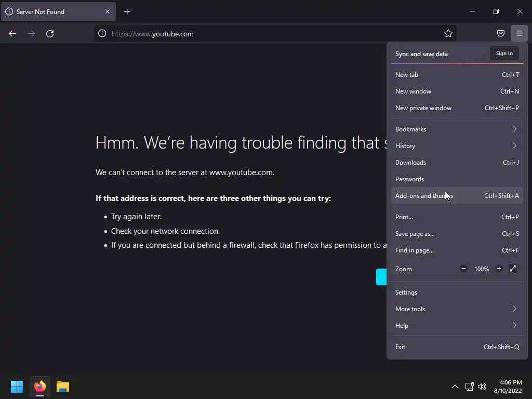Show hidden system tray icons
Image resolution: width=532 pixels, height=399 pixels.
click(455, 387)
